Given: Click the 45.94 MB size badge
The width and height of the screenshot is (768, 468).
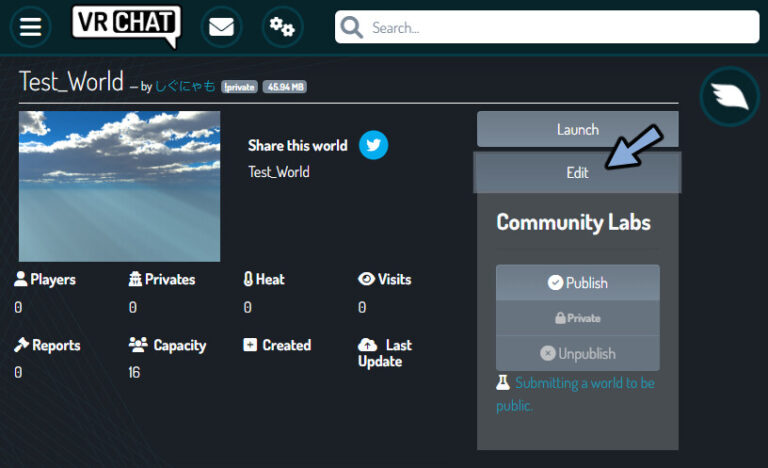Looking at the screenshot, I should point(285,87).
